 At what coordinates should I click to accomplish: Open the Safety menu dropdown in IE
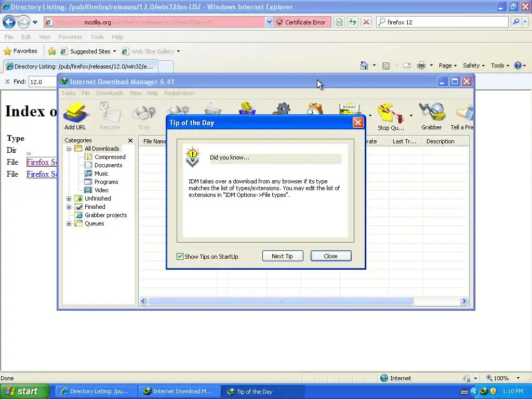pyautogui.click(x=474, y=65)
